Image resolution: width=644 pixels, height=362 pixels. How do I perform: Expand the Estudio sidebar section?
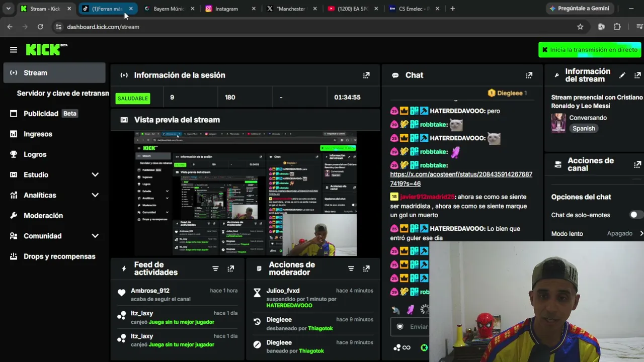[x=95, y=174]
